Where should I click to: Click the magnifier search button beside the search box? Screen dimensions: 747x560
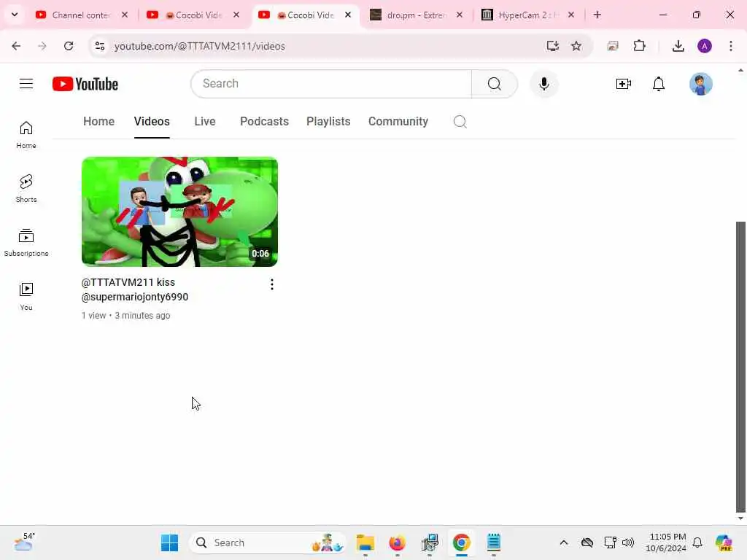494,84
